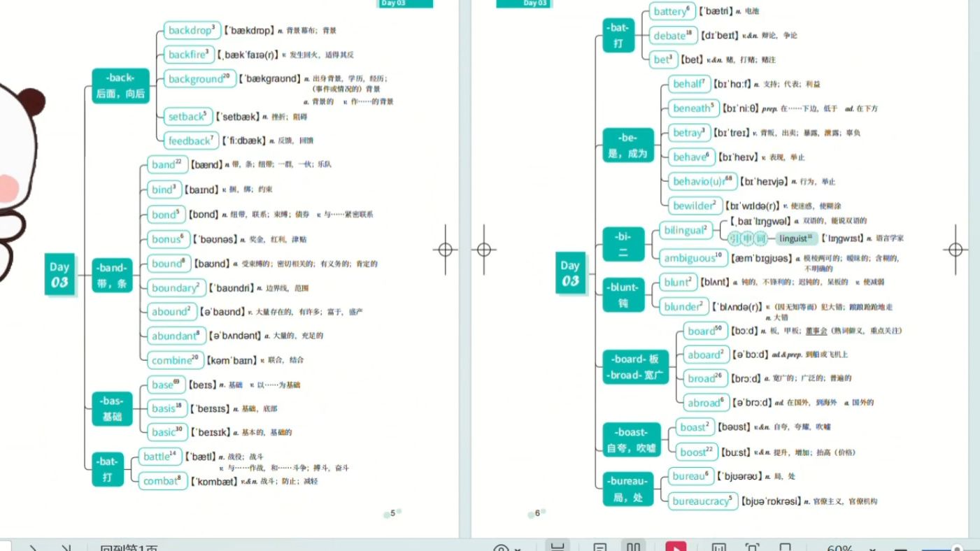
Task: Click the 60% zoom level
Action: [x=839, y=548]
